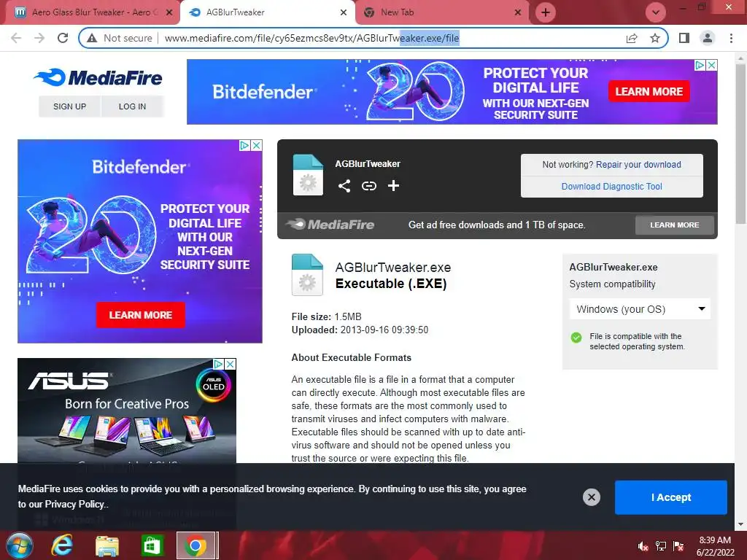
Task: Click the AGBlurTweaker.exe file icon
Action: 307,275
